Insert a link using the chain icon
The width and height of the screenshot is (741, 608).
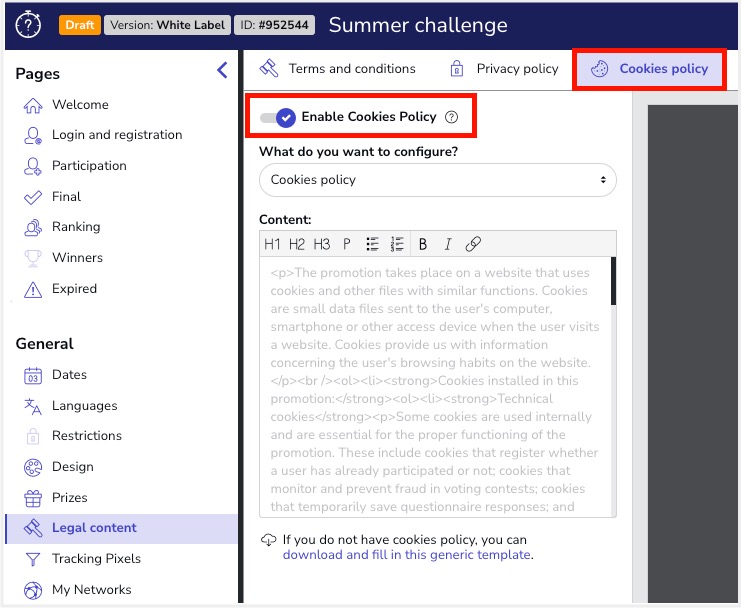click(474, 244)
